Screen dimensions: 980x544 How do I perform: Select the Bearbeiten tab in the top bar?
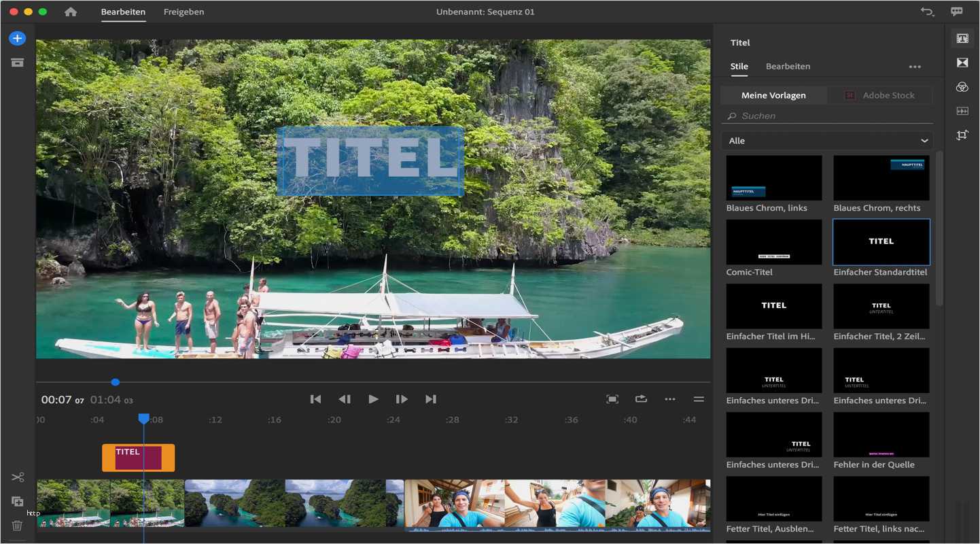[123, 12]
